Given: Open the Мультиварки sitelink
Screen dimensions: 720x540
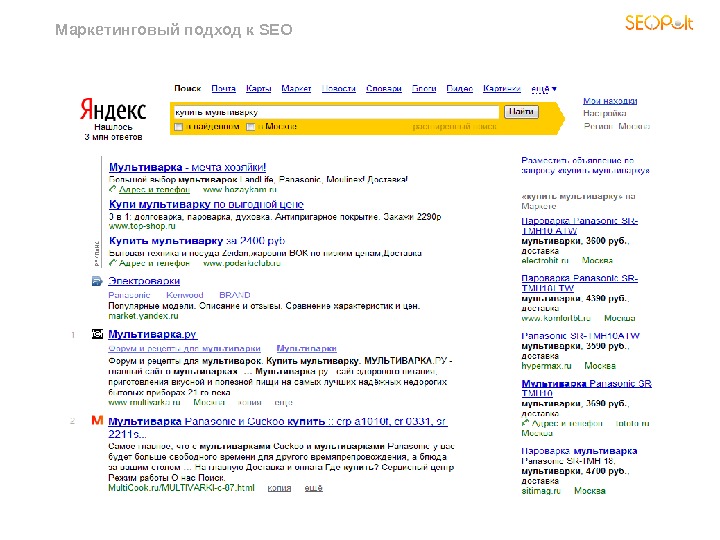Looking at the screenshot, I should 306,349.
